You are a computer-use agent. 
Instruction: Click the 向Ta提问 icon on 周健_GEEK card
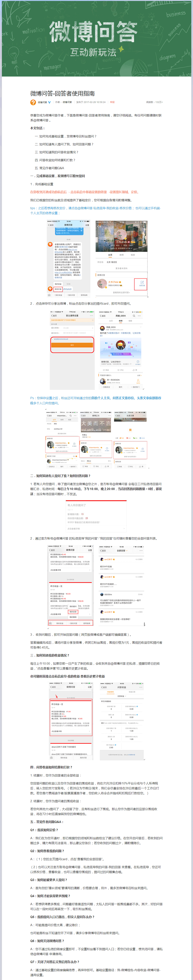pos(138,362)
